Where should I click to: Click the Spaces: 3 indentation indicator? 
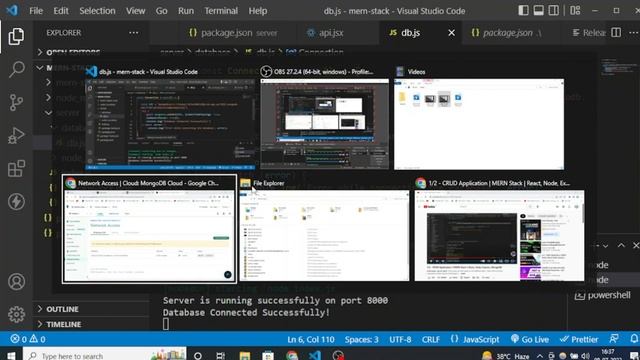tap(361, 339)
